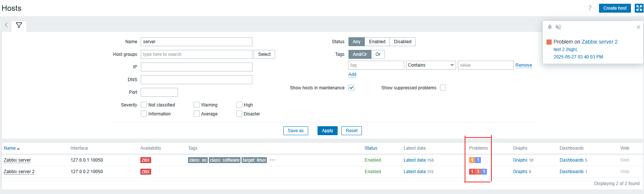Image resolution: width=644 pixels, height=194 pixels.
Task: Open the Contains tag operator dropdown
Action: point(431,65)
